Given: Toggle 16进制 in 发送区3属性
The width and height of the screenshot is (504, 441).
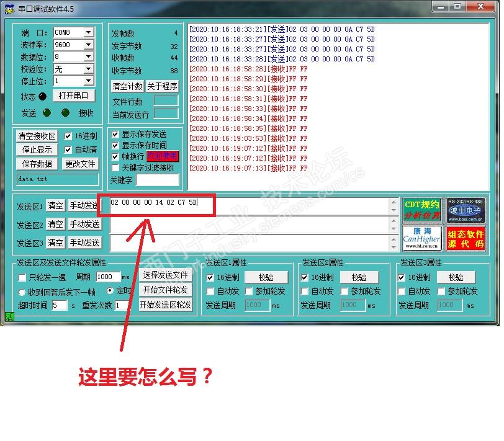Looking at the screenshot, I should (401, 277).
